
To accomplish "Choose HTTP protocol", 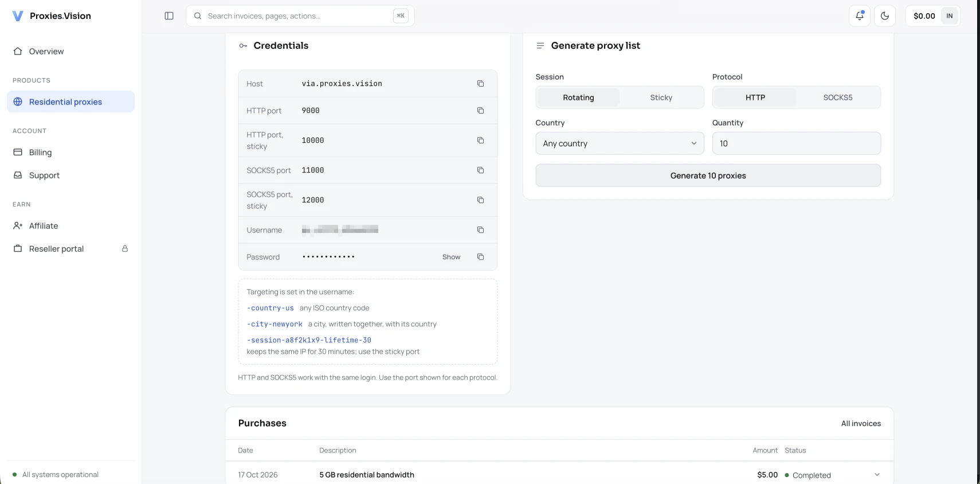I will (x=755, y=97).
